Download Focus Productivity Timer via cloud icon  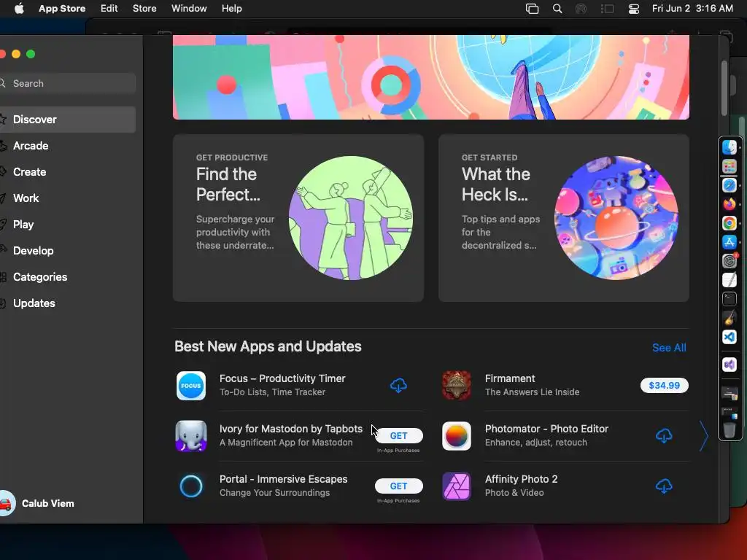tap(398, 385)
